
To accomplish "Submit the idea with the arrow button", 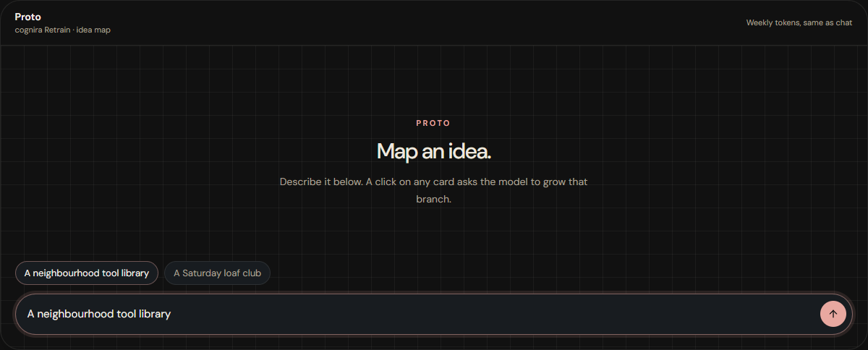I will [833, 314].
